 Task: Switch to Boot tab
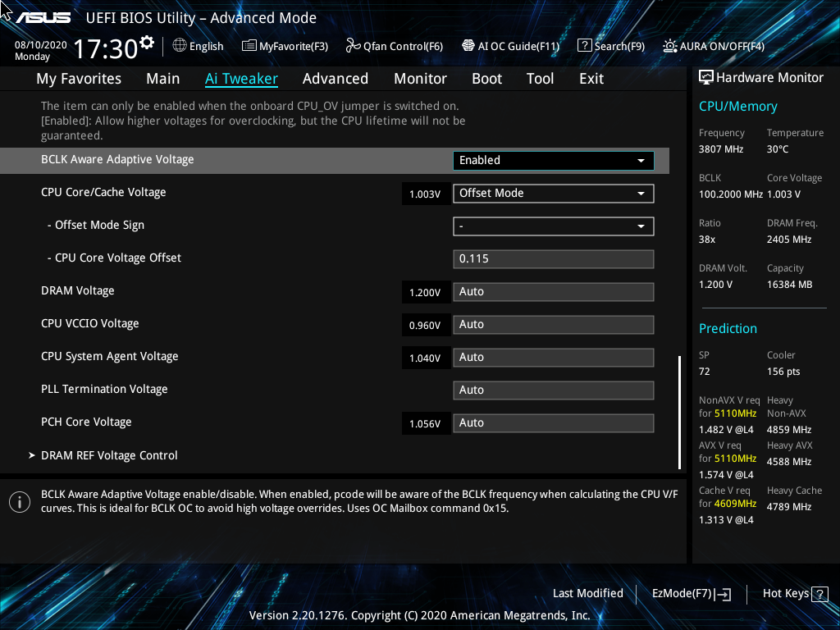coord(487,79)
